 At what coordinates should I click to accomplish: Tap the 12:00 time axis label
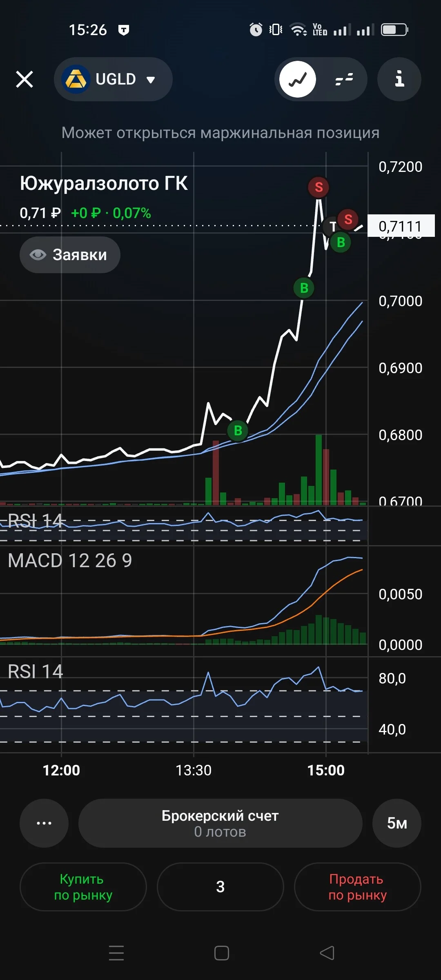61,770
